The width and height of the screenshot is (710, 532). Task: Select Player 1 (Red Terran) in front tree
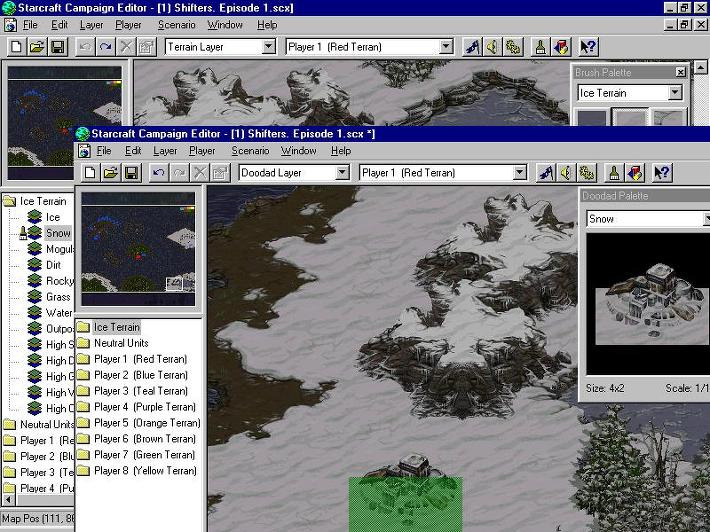(140, 359)
